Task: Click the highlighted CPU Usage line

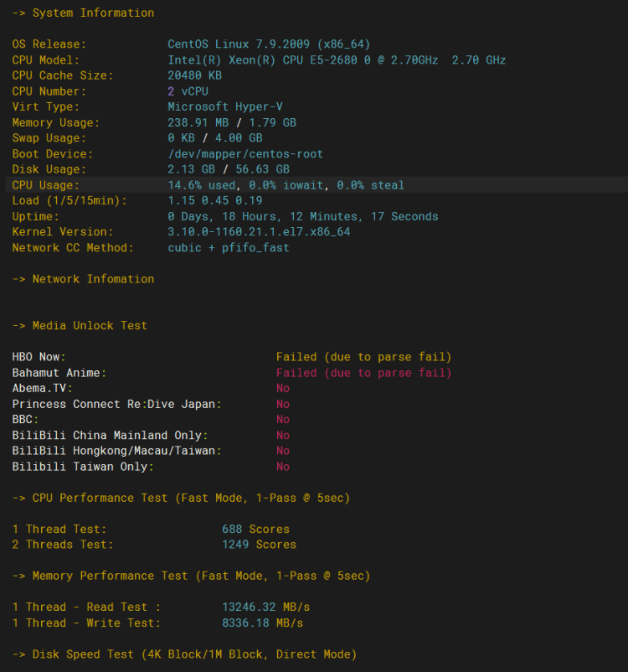Action: [286, 185]
